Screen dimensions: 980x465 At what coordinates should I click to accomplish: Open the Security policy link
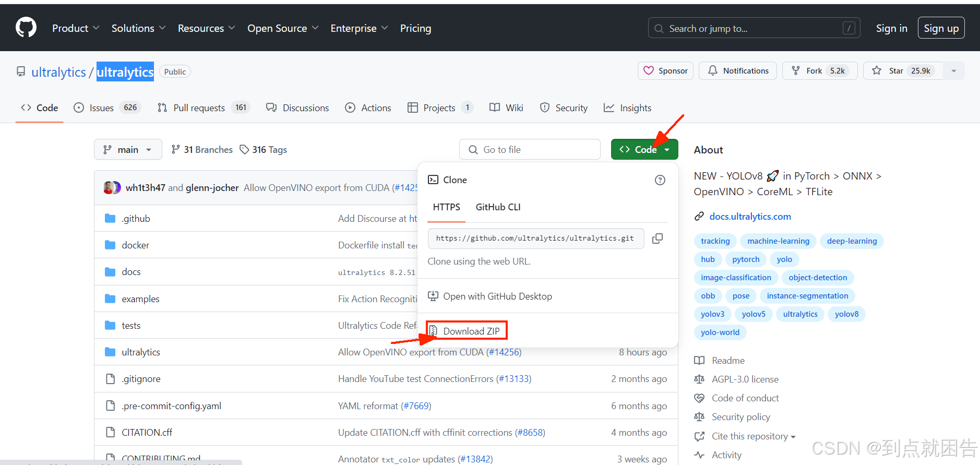(740, 417)
